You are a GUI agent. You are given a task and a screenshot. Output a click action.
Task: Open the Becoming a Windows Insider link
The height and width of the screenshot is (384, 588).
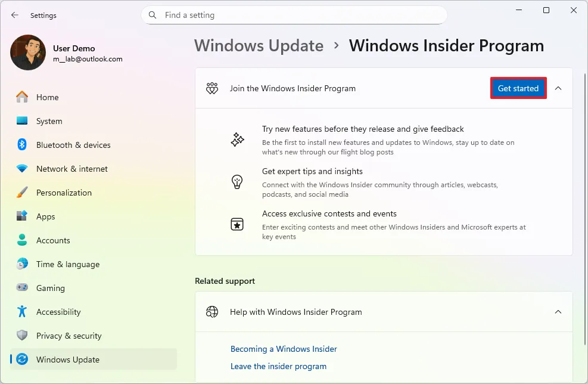point(284,349)
